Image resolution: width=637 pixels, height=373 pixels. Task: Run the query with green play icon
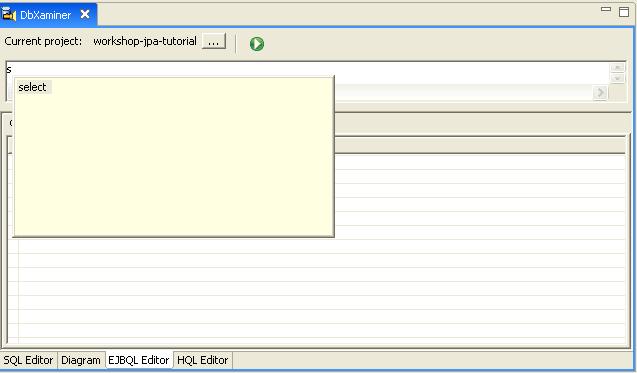tap(257, 43)
